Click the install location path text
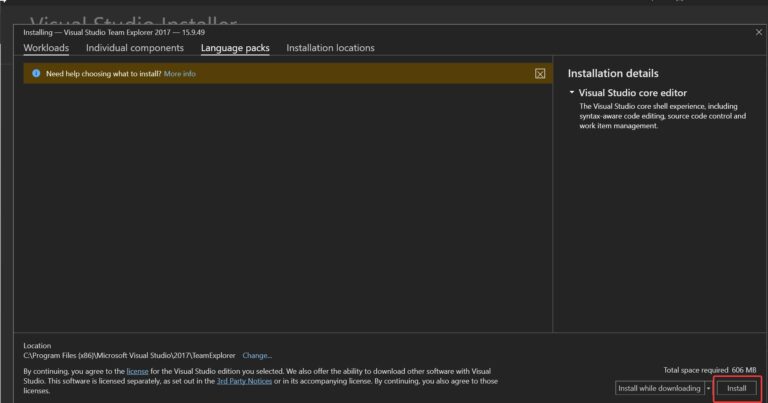The image size is (768, 403). point(130,355)
